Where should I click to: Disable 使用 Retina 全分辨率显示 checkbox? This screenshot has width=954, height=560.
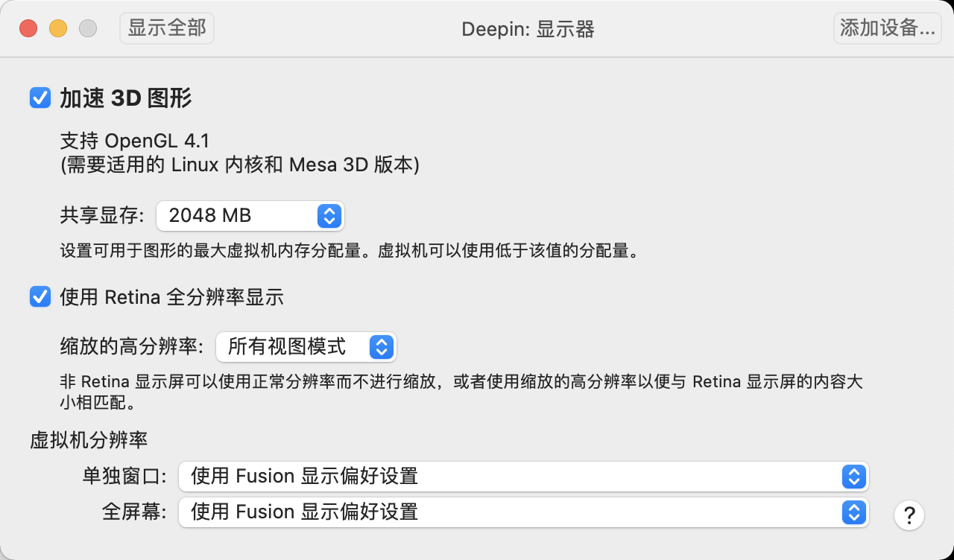pyautogui.click(x=40, y=297)
